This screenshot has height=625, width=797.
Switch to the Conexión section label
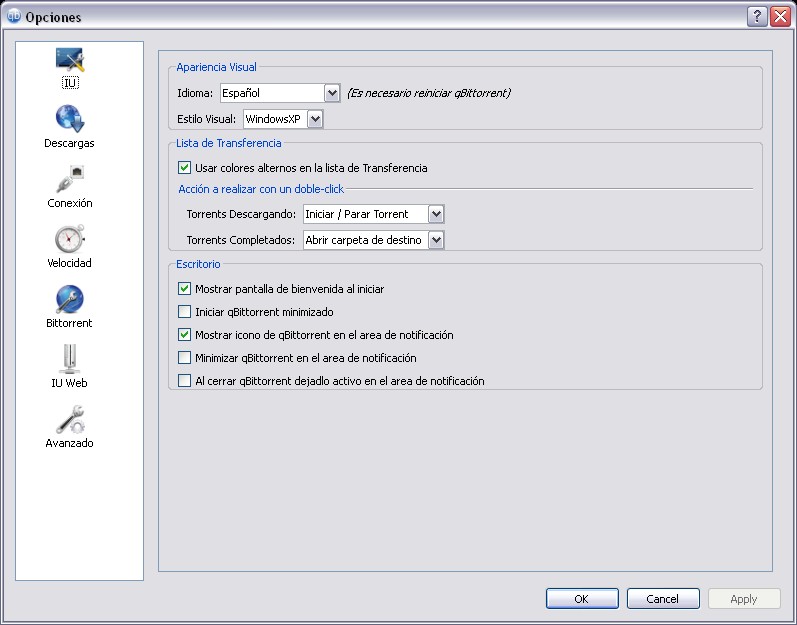tap(70, 203)
